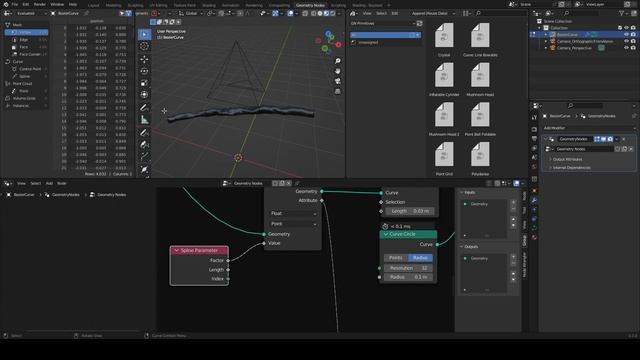Image resolution: width=640 pixels, height=360 pixels.
Task: Click the search icon in the outliner header
Action: click(566, 13)
